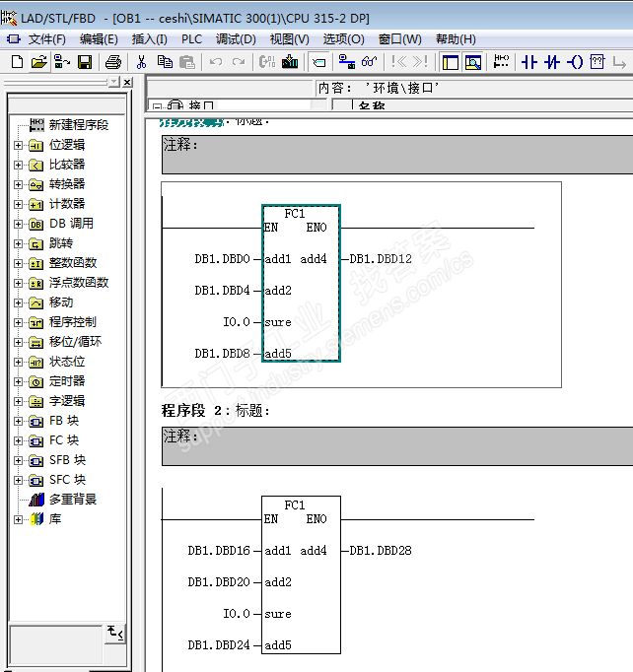Expand the 比较器 folder
The width and height of the screenshot is (633, 672).
pos(18,165)
